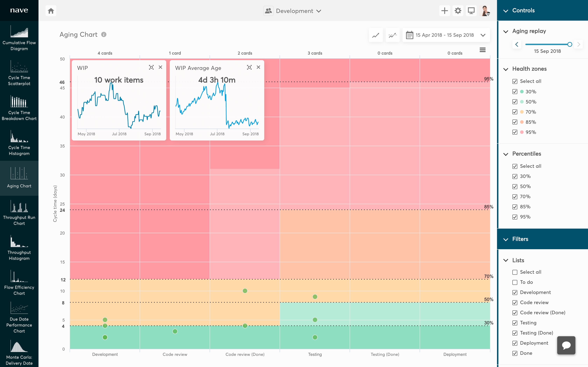Open the Cumulative Flow Diagram
Screen dimensions: 588x367
click(19, 39)
